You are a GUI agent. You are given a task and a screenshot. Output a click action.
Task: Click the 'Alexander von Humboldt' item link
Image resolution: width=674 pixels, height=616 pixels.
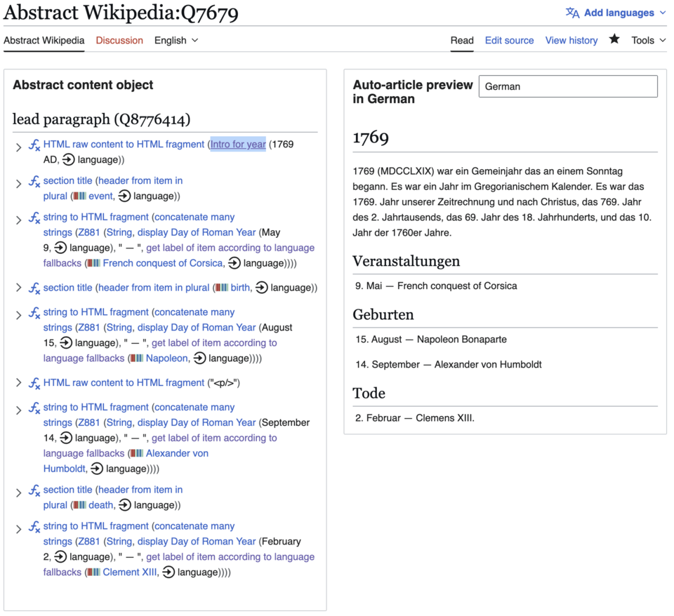[x=177, y=453]
